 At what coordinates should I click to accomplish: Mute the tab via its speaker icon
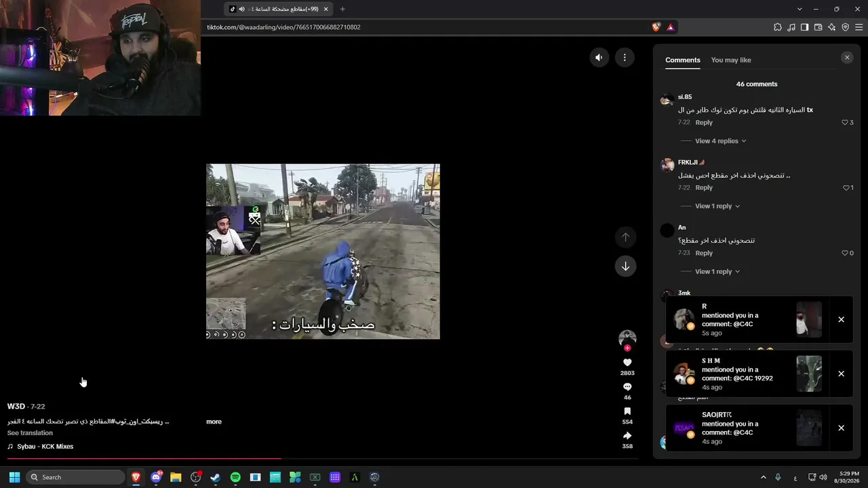click(241, 9)
